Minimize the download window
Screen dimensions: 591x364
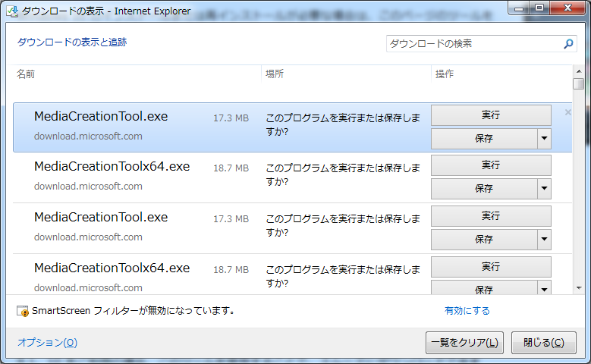pyautogui.click(x=519, y=8)
